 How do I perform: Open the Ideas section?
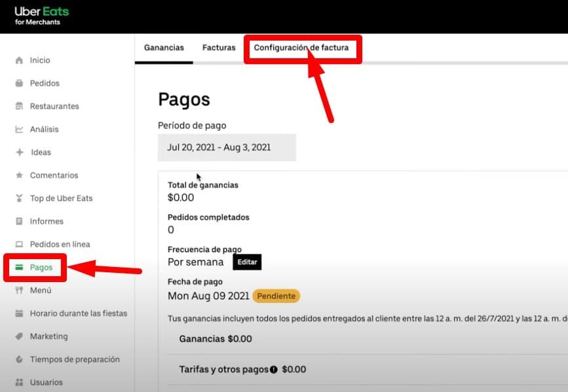pos(41,152)
